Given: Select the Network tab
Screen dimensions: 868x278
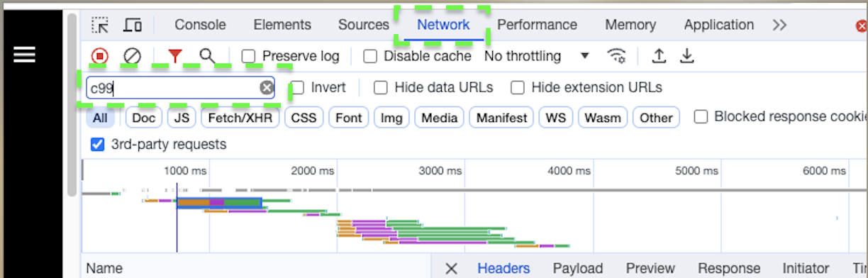Looking at the screenshot, I should (443, 25).
